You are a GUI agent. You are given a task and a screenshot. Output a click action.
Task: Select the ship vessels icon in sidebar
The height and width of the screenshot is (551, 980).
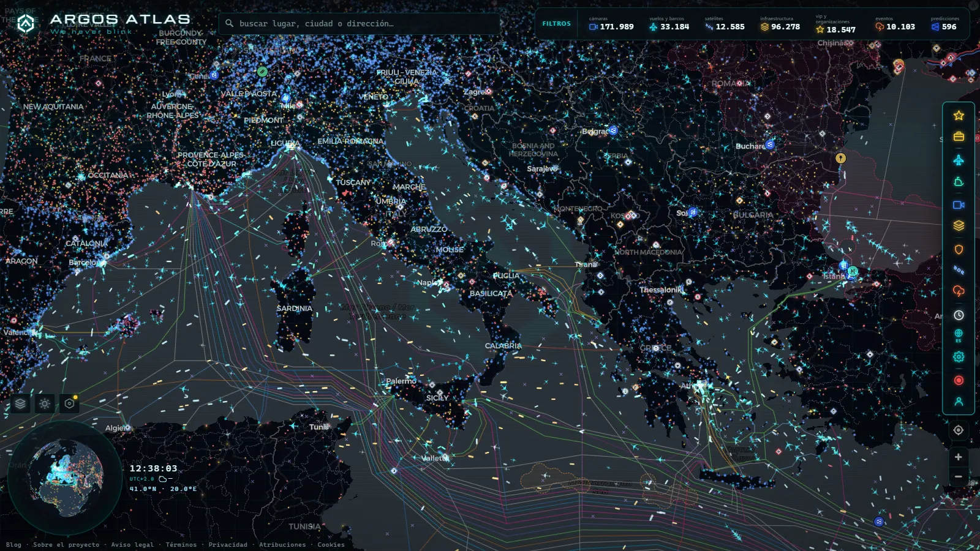tap(959, 182)
